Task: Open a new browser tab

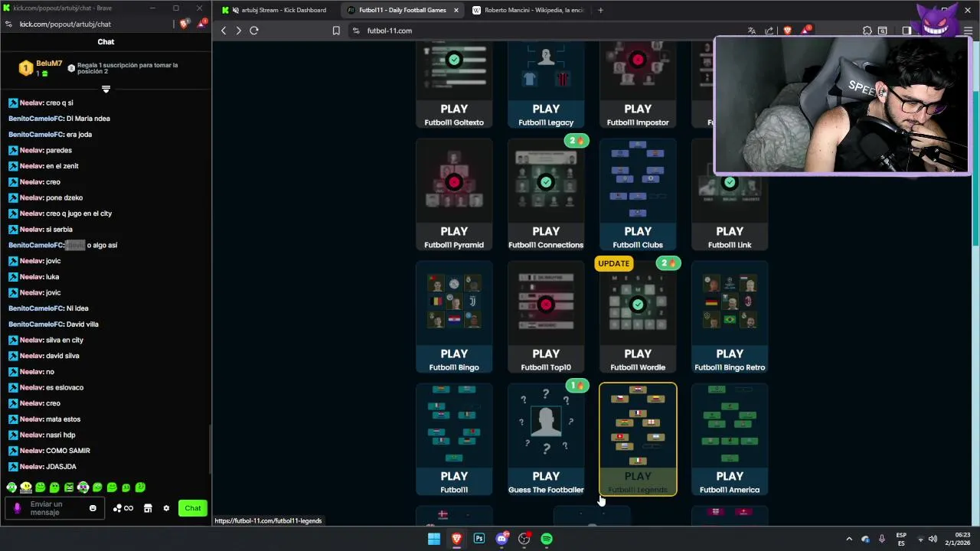Action: tap(600, 10)
